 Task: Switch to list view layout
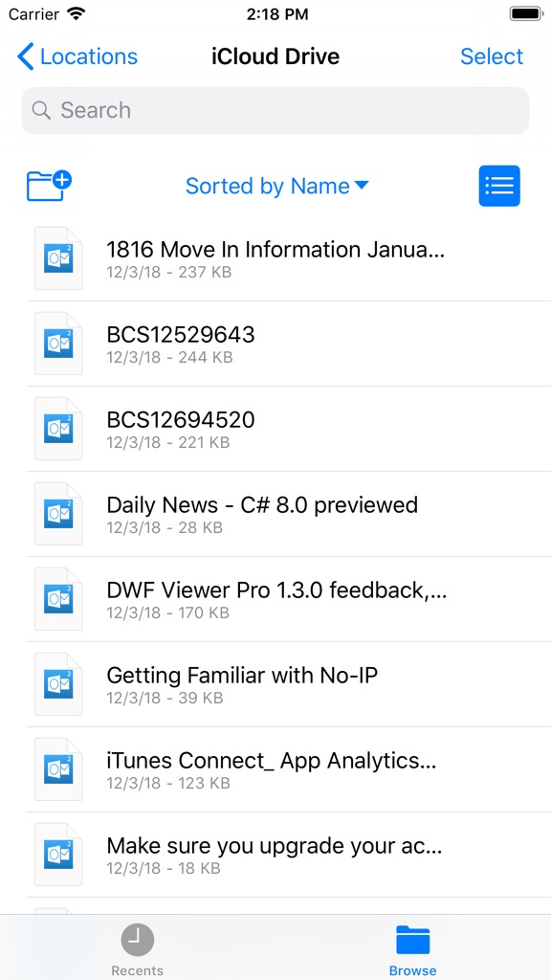(499, 186)
